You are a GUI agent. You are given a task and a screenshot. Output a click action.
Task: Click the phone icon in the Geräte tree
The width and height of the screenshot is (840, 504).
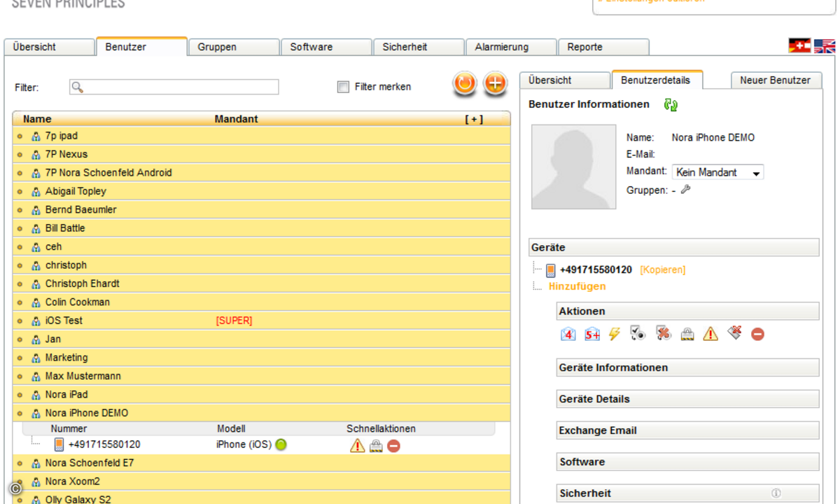tap(551, 270)
